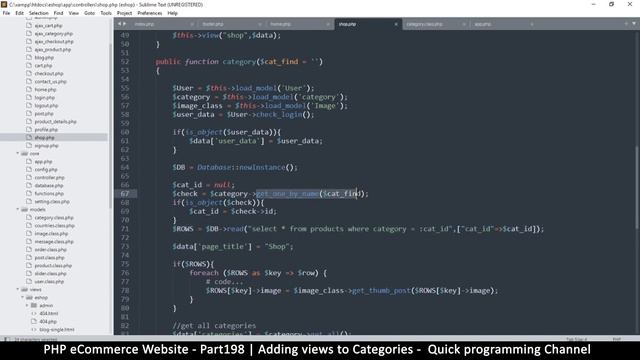Screen dimensions: 640x360
Task: Show previous tabs with left tab arrow
Action: (x=119, y=24)
